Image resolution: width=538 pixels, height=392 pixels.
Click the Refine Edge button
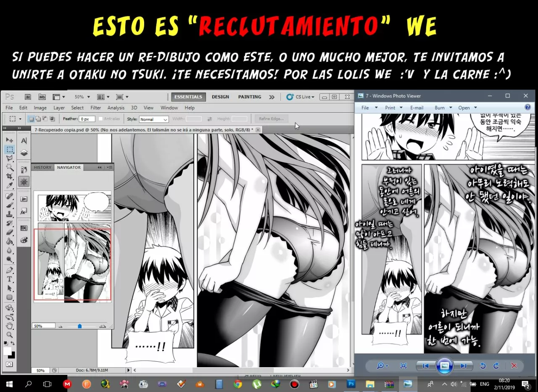click(271, 118)
